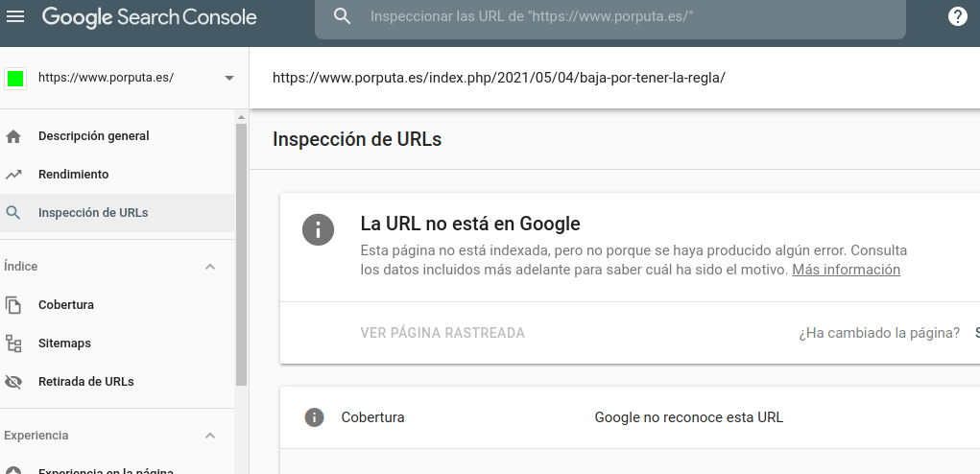Click Más información link
This screenshot has width=980, height=474.
pyautogui.click(x=847, y=270)
